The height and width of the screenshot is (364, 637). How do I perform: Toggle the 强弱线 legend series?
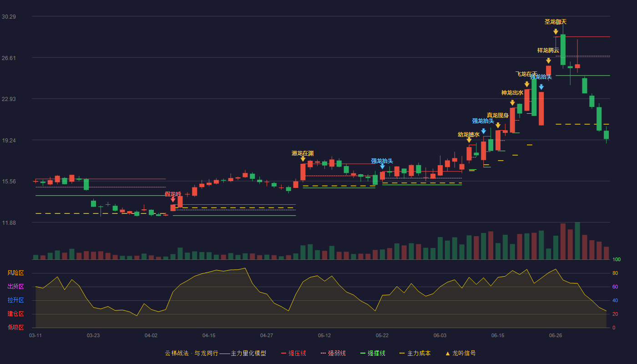coord(333,353)
